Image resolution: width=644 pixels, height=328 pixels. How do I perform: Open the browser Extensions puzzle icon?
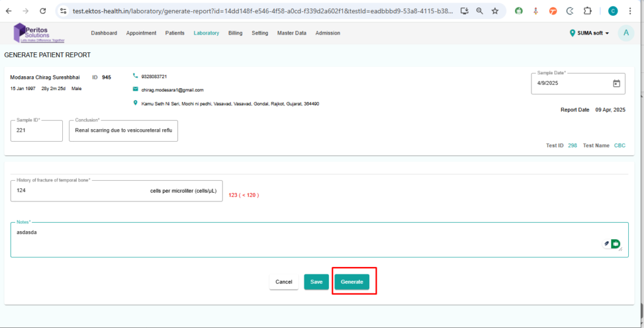[587, 11]
